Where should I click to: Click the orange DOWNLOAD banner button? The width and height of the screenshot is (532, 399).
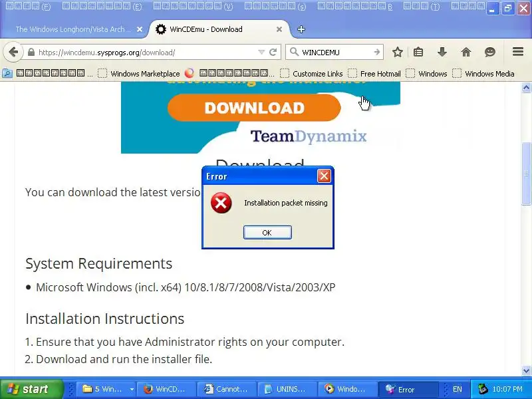tap(254, 108)
